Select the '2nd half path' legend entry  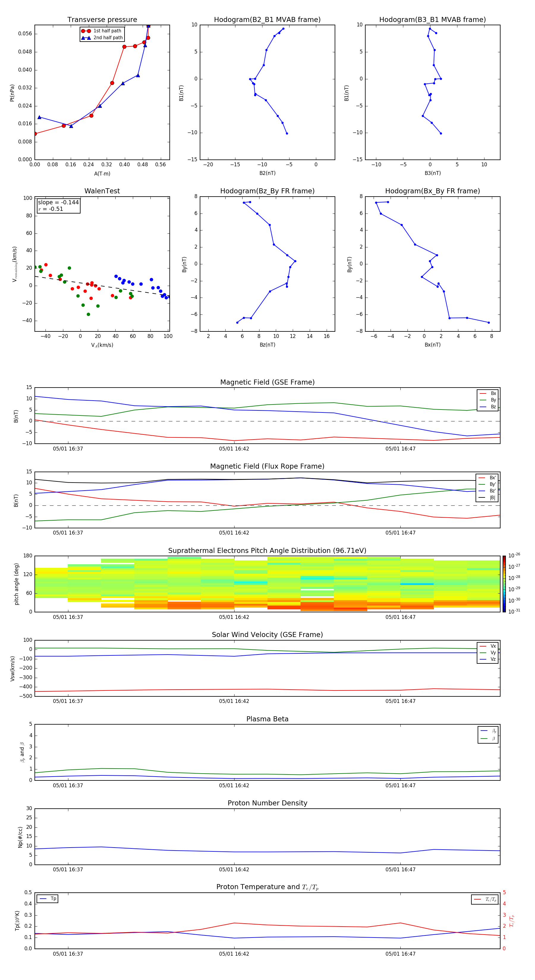click(x=102, y=38)
